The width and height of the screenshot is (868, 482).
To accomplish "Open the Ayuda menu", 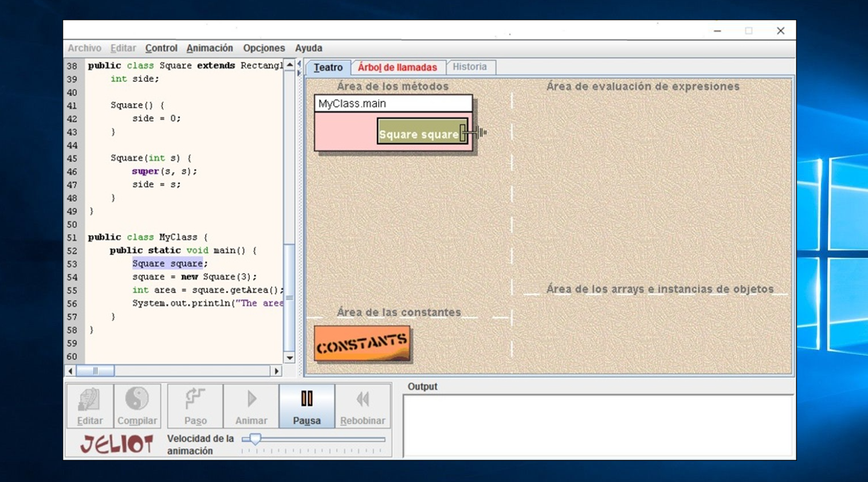I will (308, 48).
